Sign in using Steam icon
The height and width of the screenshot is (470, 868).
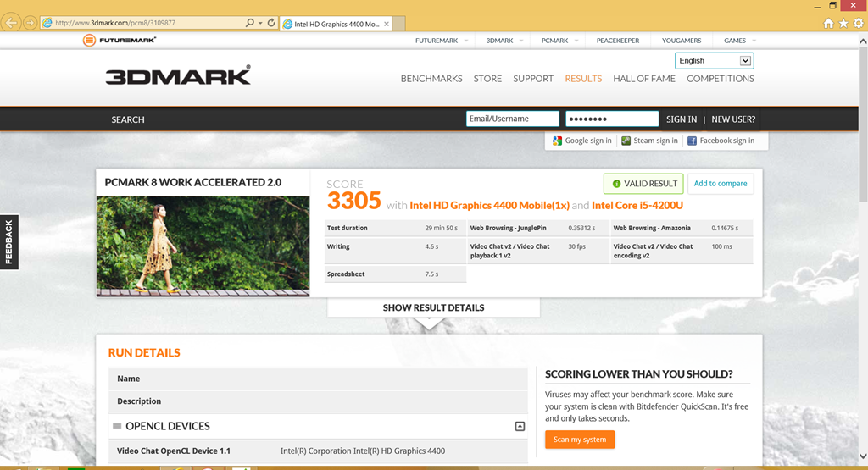click(x=626, y=141)
